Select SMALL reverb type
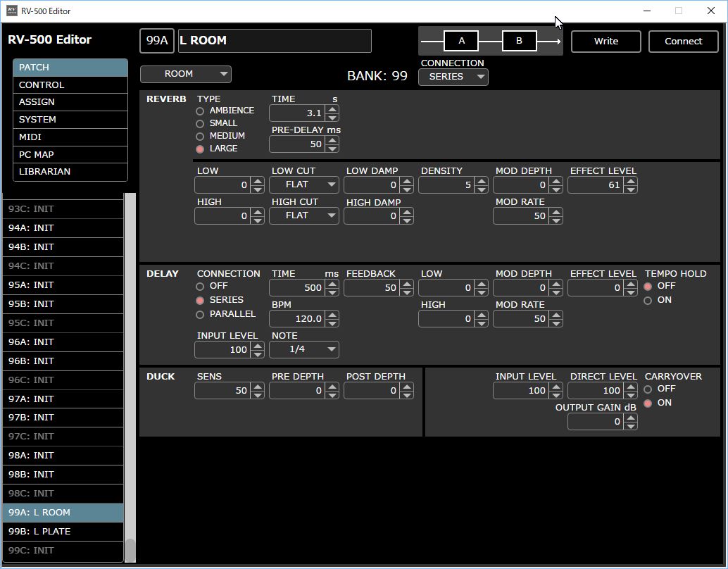This screenshot has width=728, height=569. [200, 123]
